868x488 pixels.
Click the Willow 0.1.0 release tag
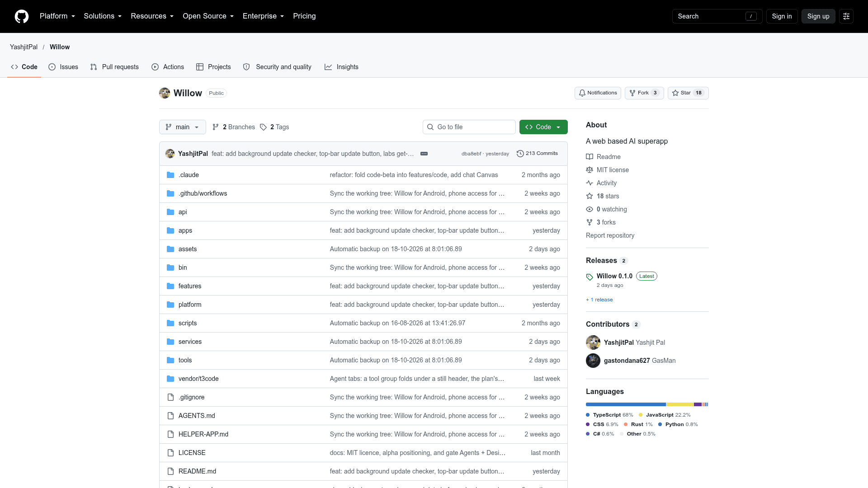point(614,276)
